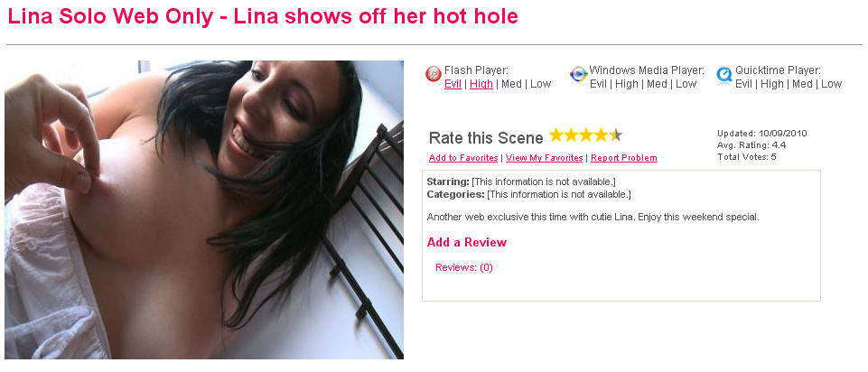
Task: Choose Med quality under Flash Player
Action: tap(511, 84)
